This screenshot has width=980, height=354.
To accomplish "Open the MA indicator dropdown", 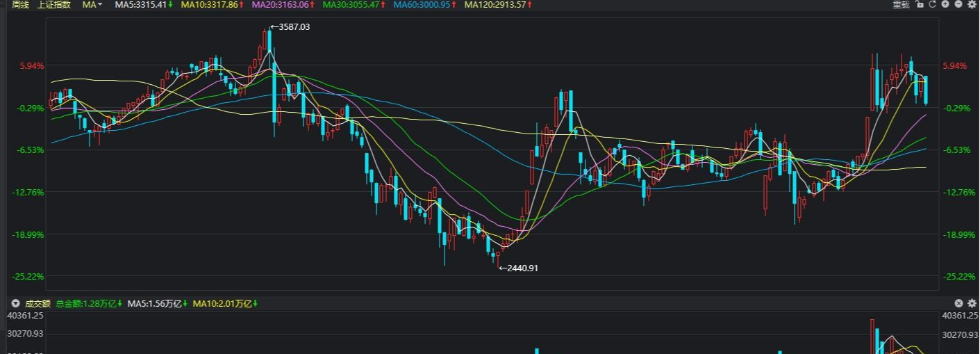I will pos(92,5).
